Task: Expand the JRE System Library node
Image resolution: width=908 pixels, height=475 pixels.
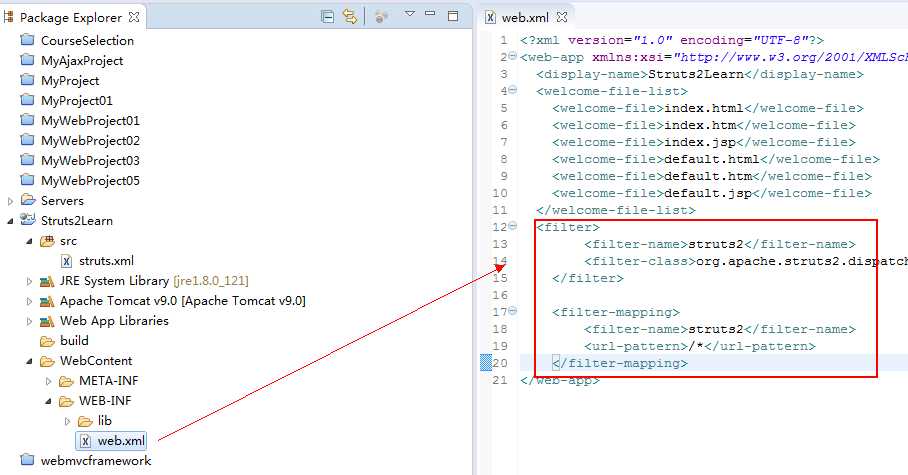Action: (x=29, y=282)
